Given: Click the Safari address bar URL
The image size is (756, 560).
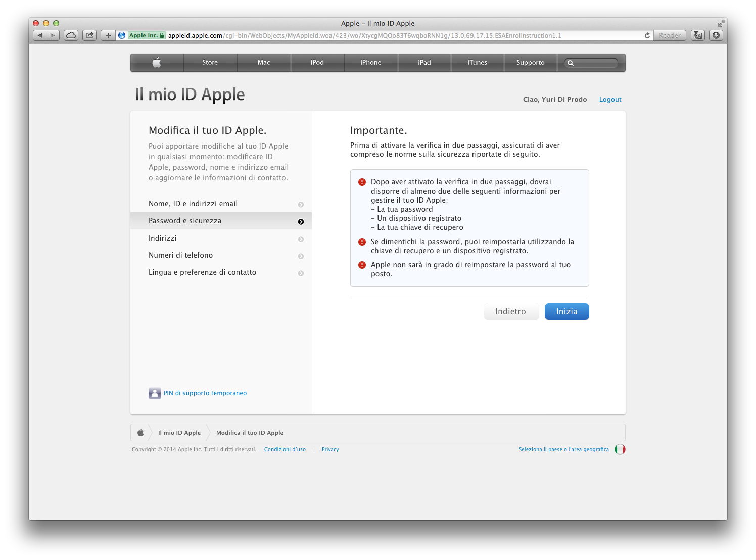Looking at the screenshot, I should pos(364,35).
